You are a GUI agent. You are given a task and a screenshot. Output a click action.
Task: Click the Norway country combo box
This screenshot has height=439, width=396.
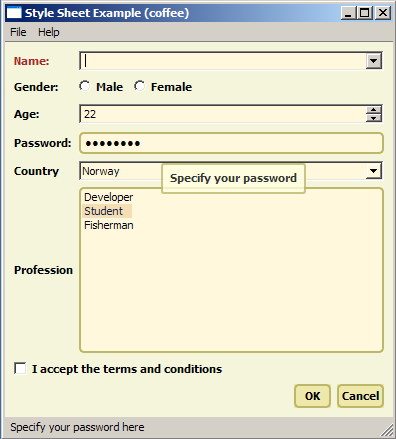231,171
